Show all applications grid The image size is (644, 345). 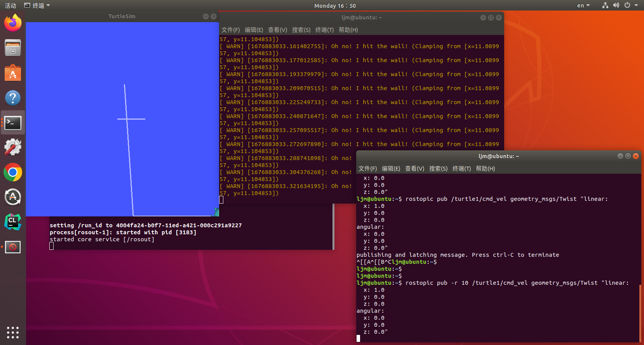(13, 332)
